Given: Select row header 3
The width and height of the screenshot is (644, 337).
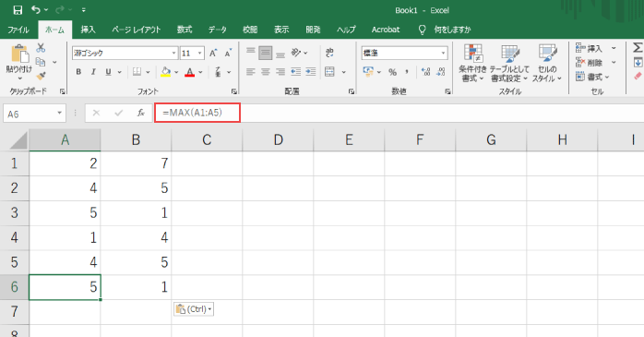Looking at the screenshot, I should tap(15, 213).
